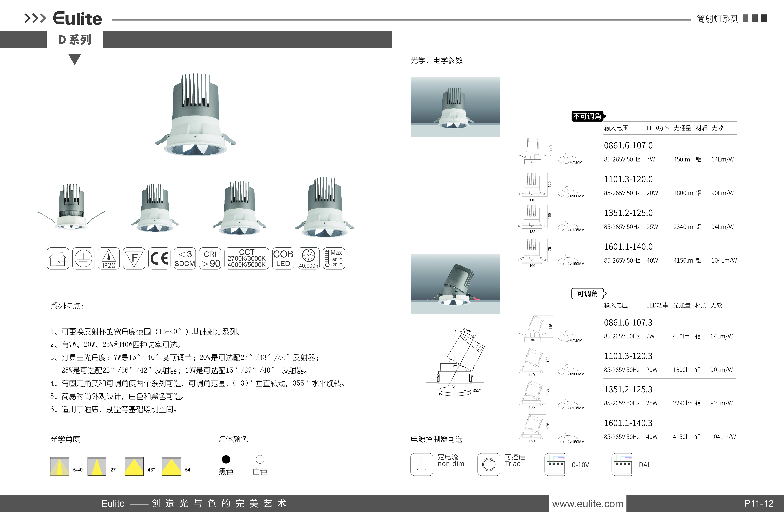
Task: Click the CE certification icon
Action: click(159, 258)
